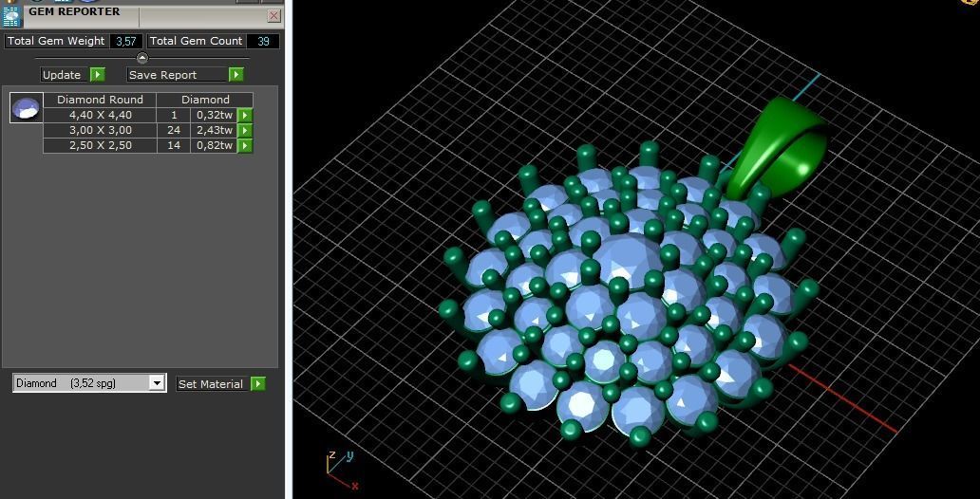Viewport: 980px width, 499px height.
Task: Click the count cell showing 24
Action: [174, 131]
